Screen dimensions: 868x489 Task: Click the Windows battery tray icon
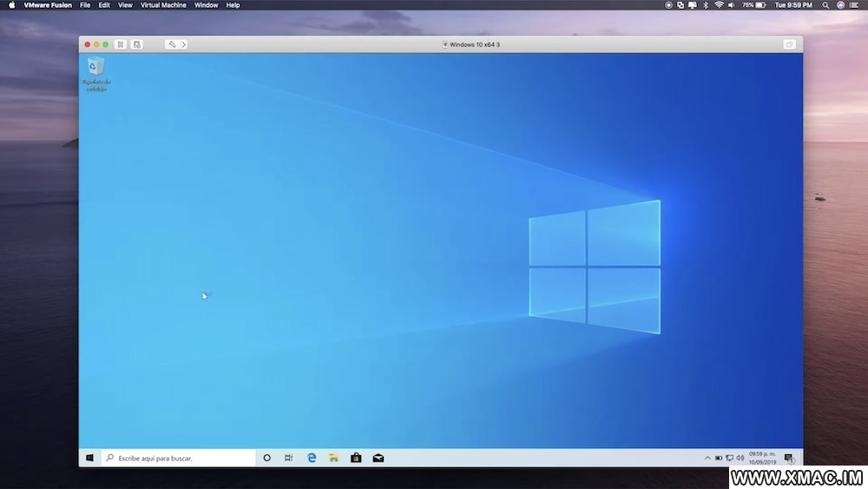point(719,458)
